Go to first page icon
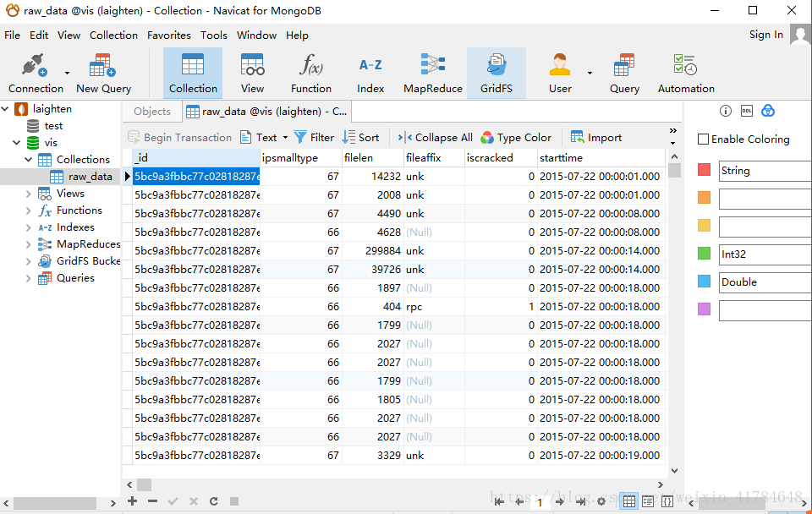This screenshot has height=514, width=812. tap(499, 501)
